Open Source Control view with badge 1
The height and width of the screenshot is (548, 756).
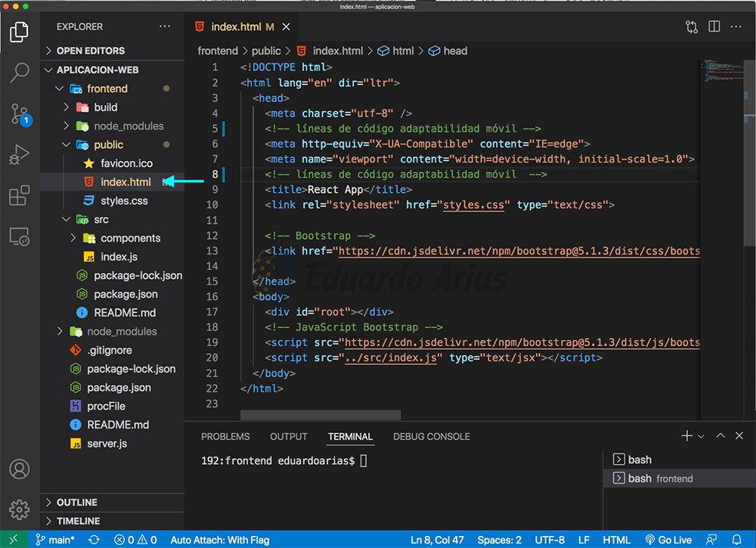pos(20,114)
